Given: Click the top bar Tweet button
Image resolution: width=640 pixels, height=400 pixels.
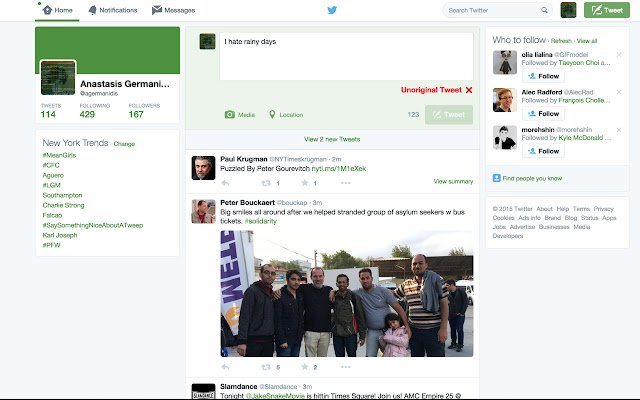Looking at the screenshot, I should [607, 10].
